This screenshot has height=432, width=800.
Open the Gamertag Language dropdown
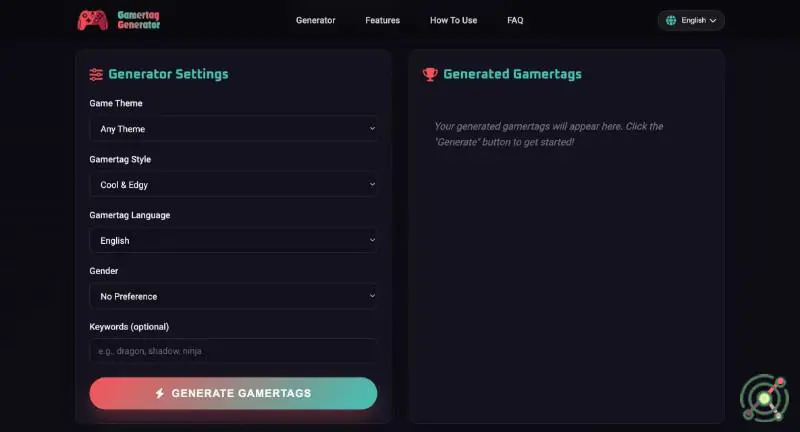(x=233, y=241)
